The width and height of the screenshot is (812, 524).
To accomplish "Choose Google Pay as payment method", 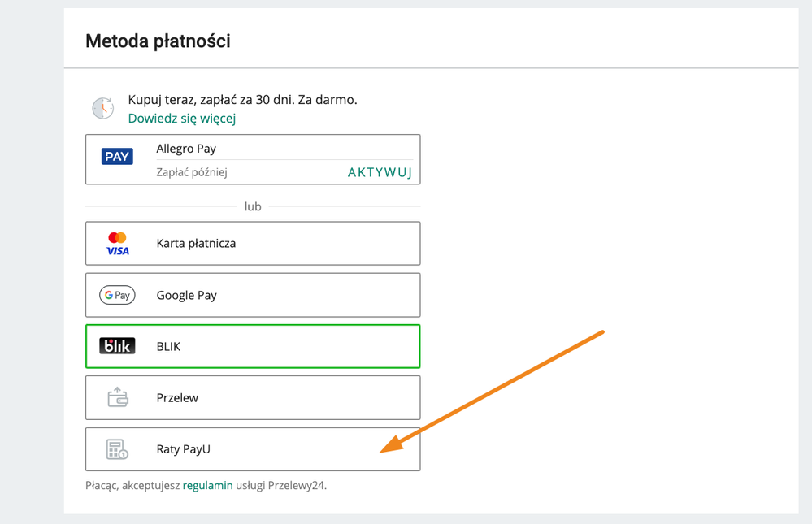I will click(187, 296).
